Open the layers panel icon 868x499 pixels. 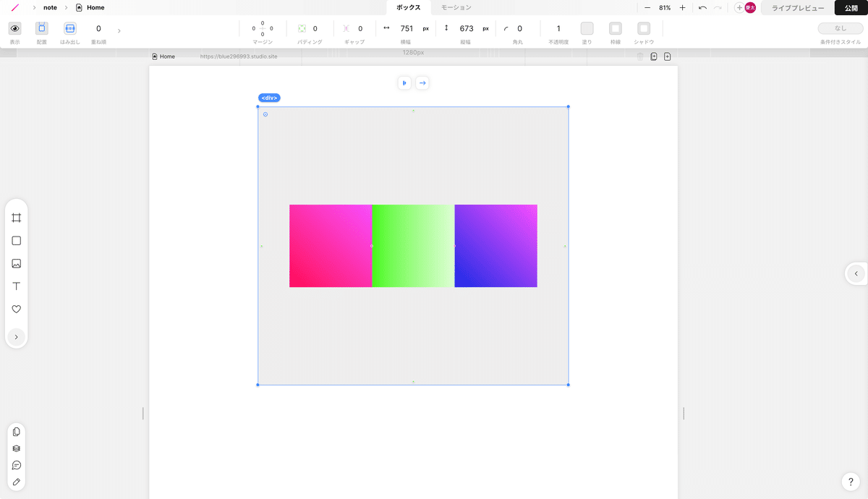pos(16,448)
